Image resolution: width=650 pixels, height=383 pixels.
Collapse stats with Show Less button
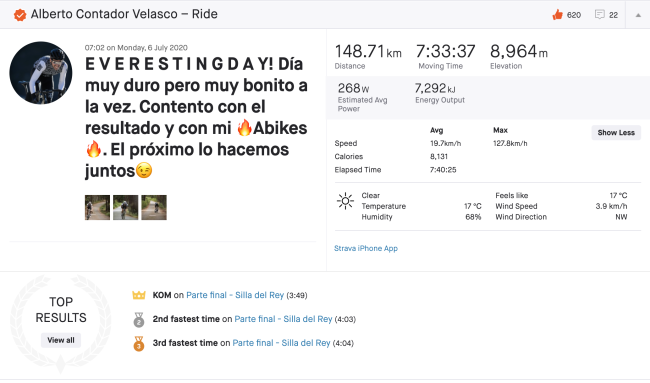[616, 133]
